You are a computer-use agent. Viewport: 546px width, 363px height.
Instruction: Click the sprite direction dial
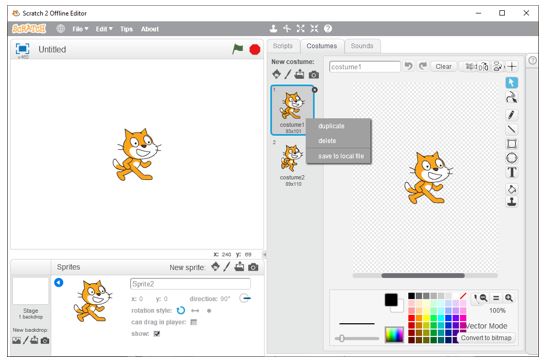pos(245,298)
